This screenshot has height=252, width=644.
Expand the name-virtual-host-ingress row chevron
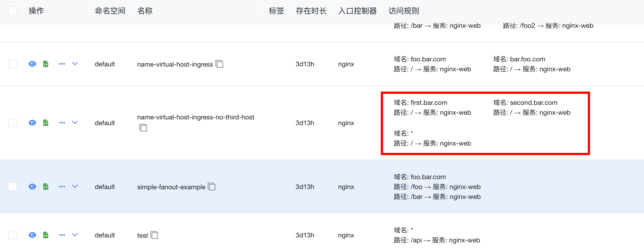75,64
